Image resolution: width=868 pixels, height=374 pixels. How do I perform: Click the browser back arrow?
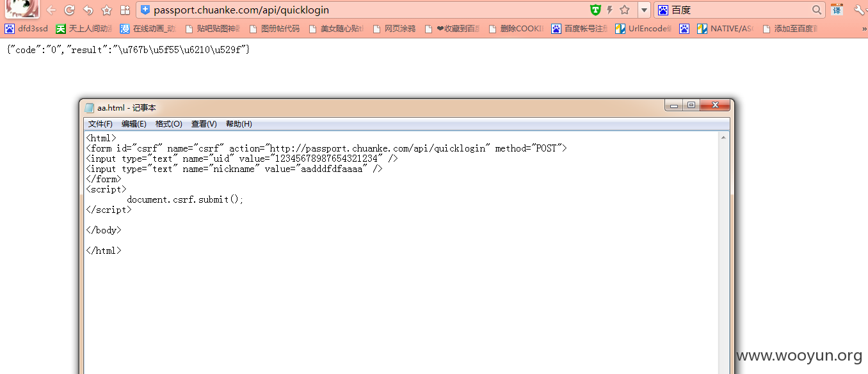tap(51, 10)
